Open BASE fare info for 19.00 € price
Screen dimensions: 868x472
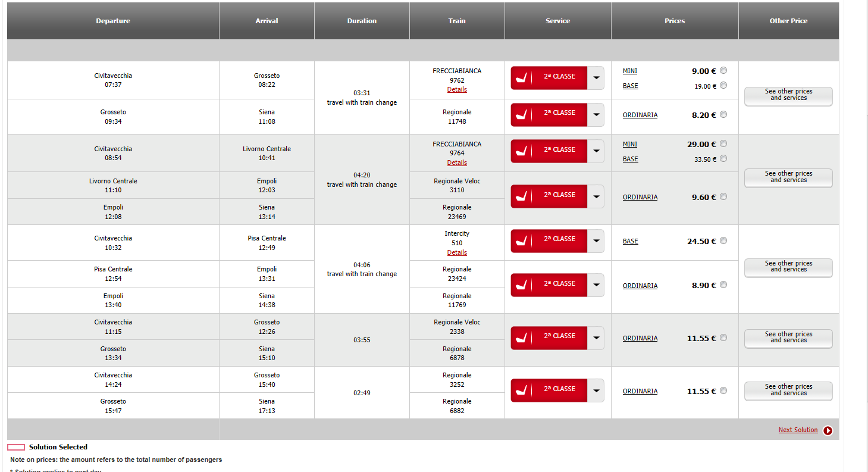click(631, 86)
